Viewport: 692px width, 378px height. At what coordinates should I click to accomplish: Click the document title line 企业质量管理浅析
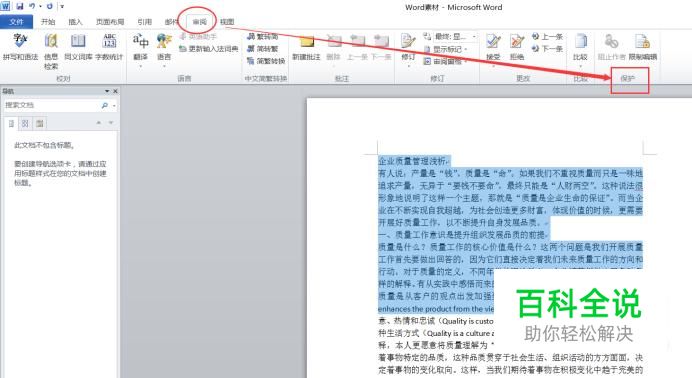click(413, 161)
